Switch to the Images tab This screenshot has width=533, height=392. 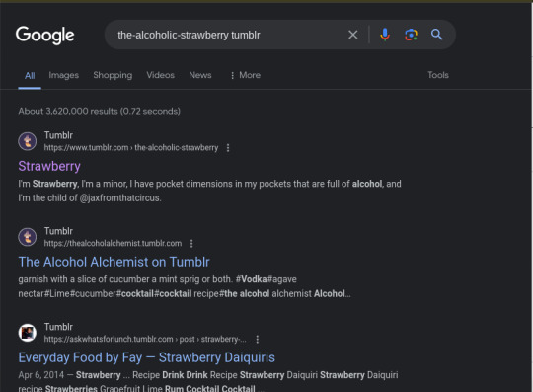click(x=63, y=75)
